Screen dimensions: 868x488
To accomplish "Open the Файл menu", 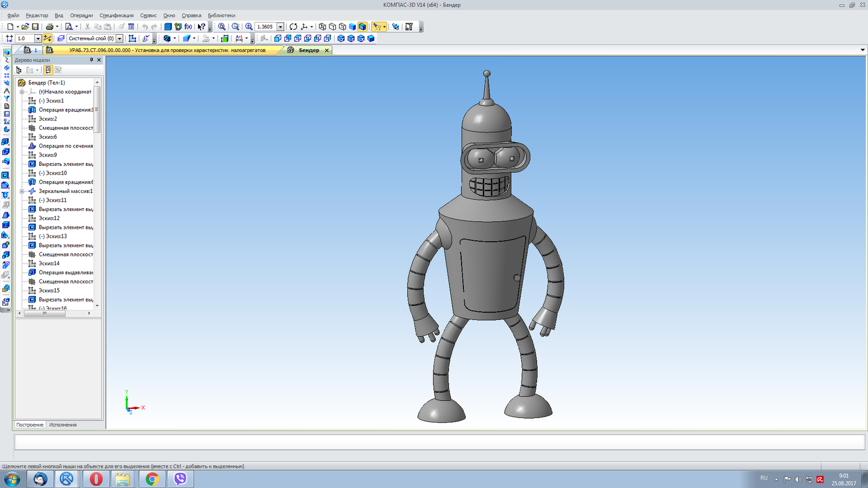I will click(13, 15).
